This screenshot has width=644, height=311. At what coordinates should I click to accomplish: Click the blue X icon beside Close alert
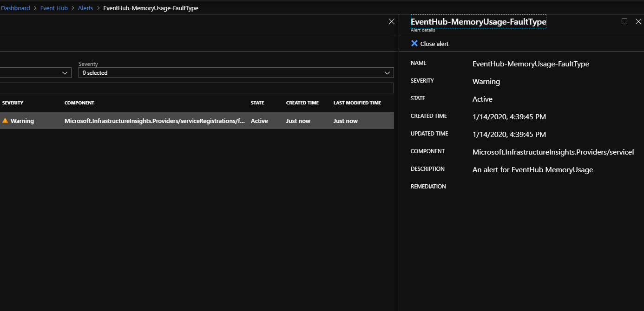(414, 43)
